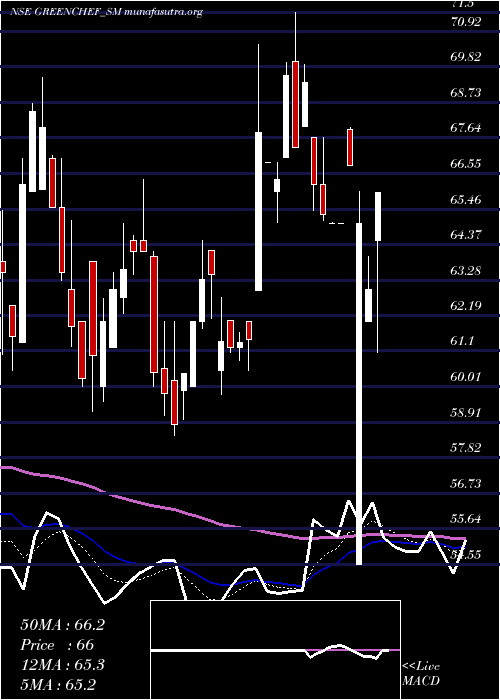Click the 68.73 price axis label

466,92
